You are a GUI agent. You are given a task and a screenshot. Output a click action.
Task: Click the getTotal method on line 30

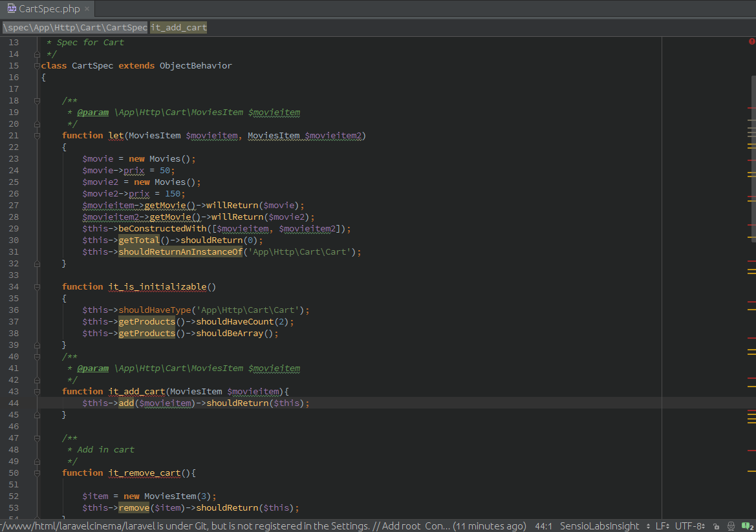(139, 240)
